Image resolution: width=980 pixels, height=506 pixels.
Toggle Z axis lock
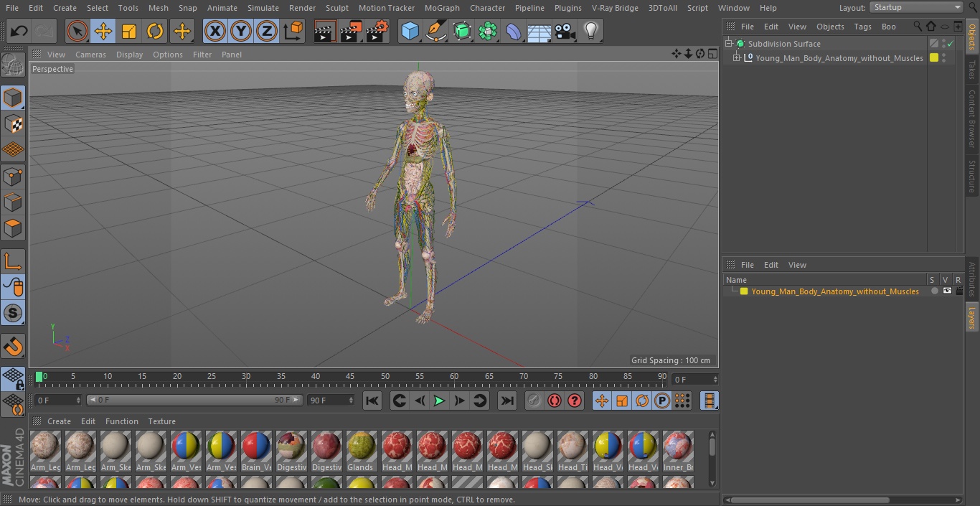(267, 31)
